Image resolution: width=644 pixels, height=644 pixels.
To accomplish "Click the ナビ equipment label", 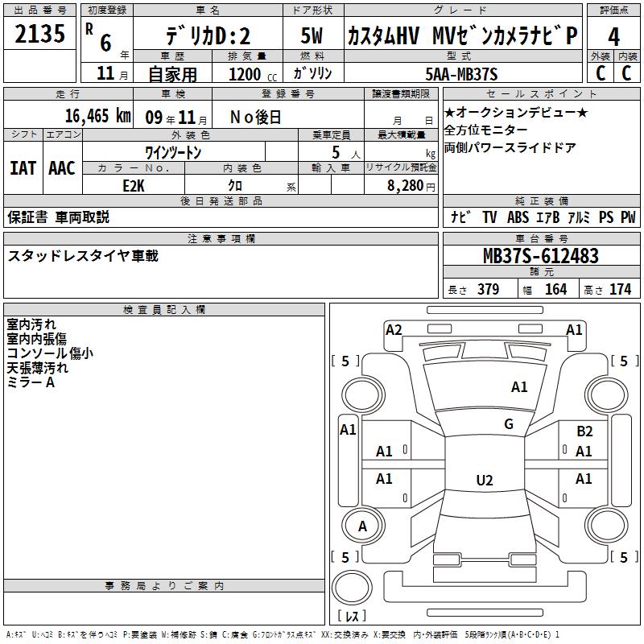I will click(x=460, y=217).
